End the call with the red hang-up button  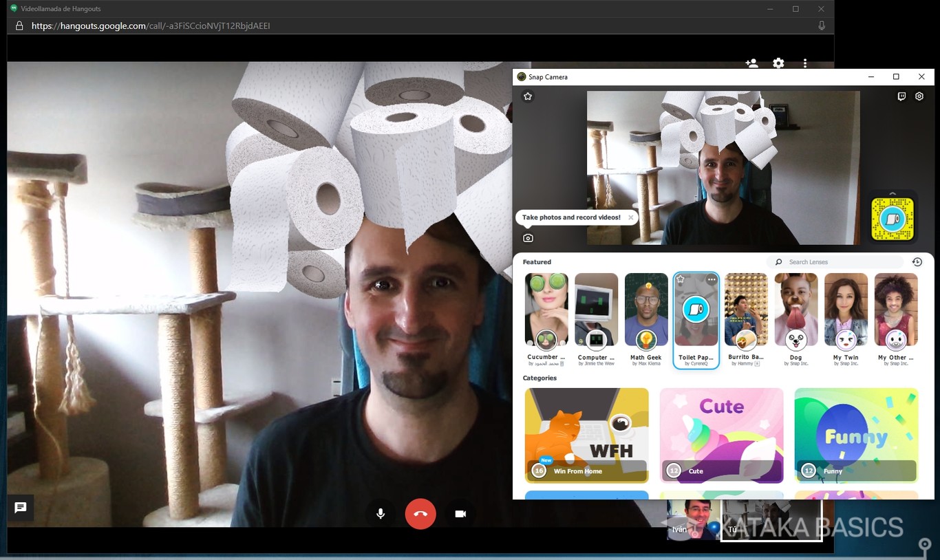pyautogui.click(x=420, y=513)
